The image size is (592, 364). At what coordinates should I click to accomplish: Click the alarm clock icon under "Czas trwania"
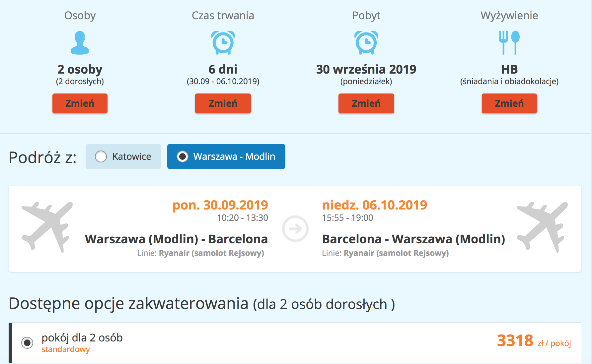pos(222,43)
